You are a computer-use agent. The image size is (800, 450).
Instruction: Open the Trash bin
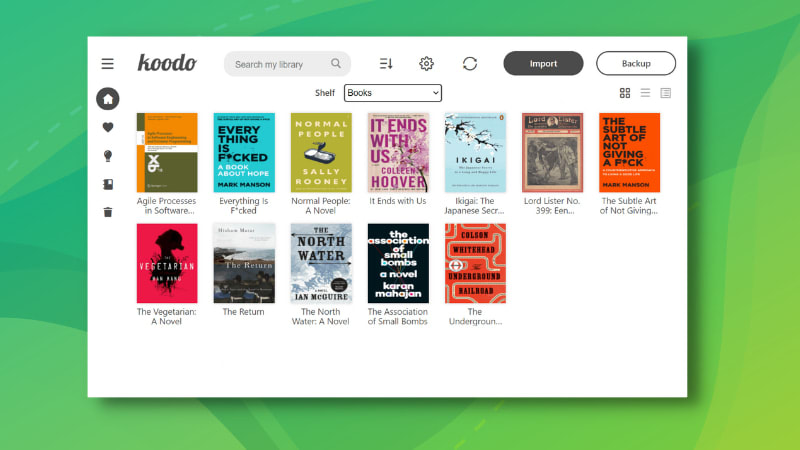point(108,212)
